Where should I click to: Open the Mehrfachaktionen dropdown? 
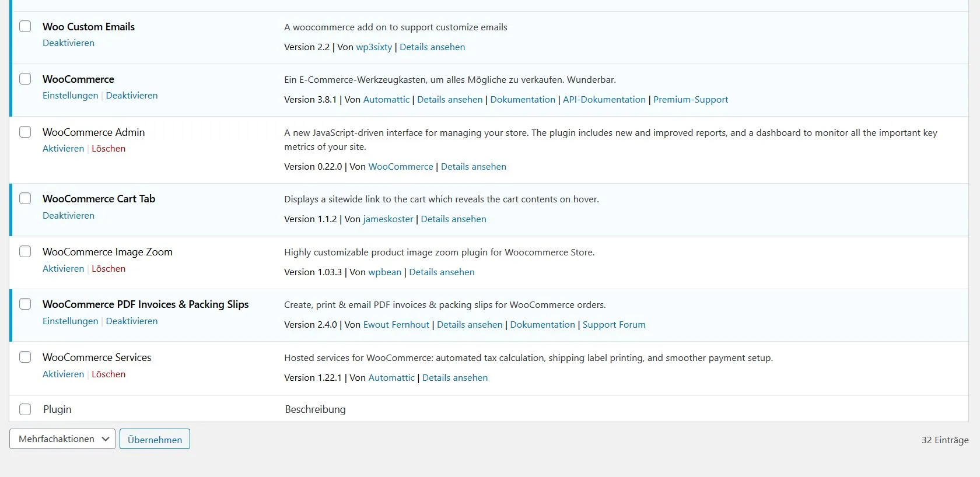point(62,439)
